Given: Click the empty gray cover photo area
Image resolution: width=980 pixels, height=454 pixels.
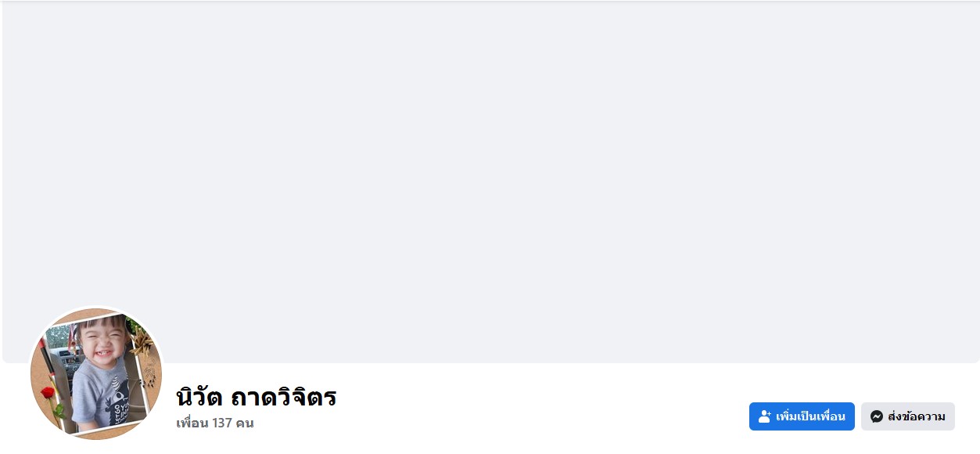Looking at the screenshot, I should (x=490, y=182).
